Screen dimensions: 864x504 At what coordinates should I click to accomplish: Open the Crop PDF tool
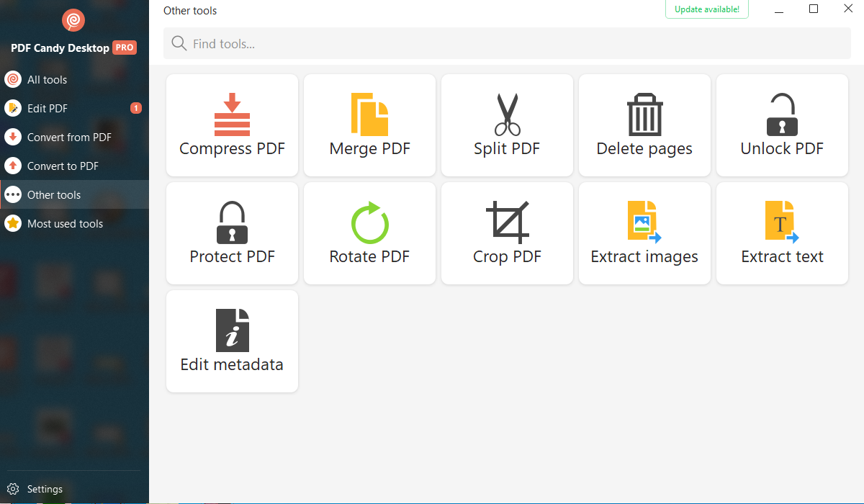[x=507, y=233]
